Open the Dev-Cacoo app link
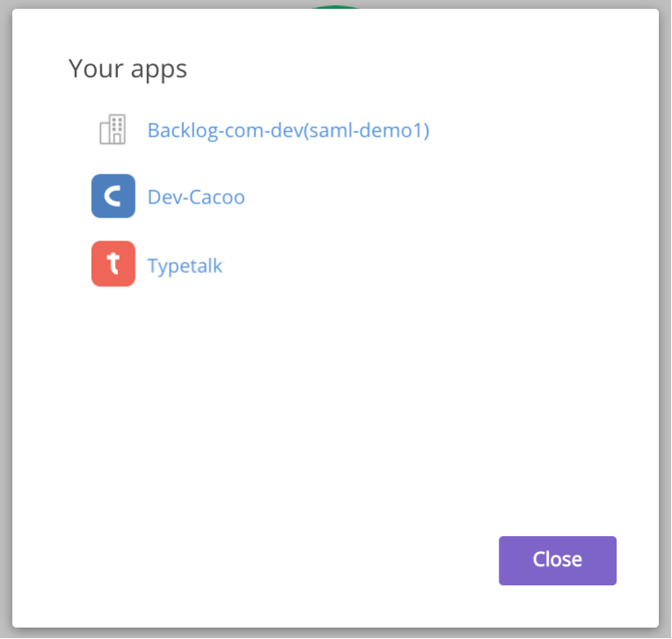The image size is (672, 639). tap(196, 197)
